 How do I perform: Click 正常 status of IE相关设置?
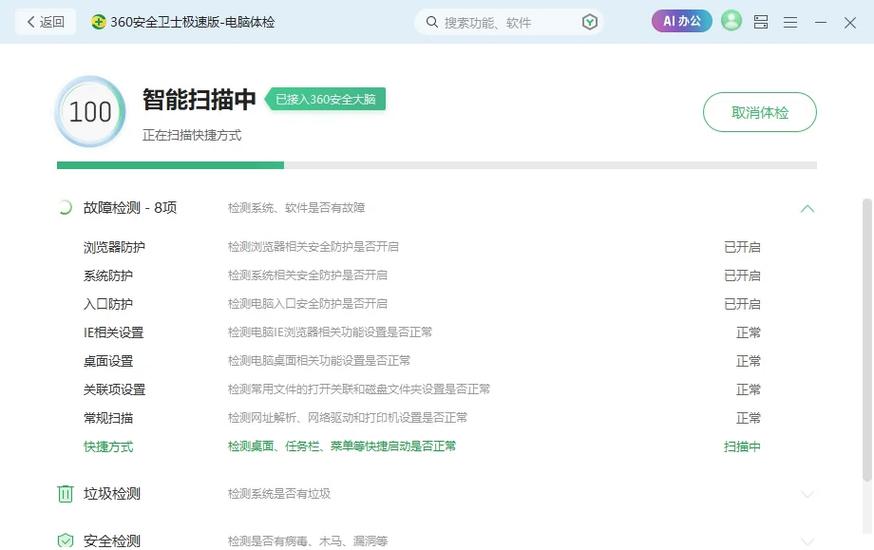748,333
